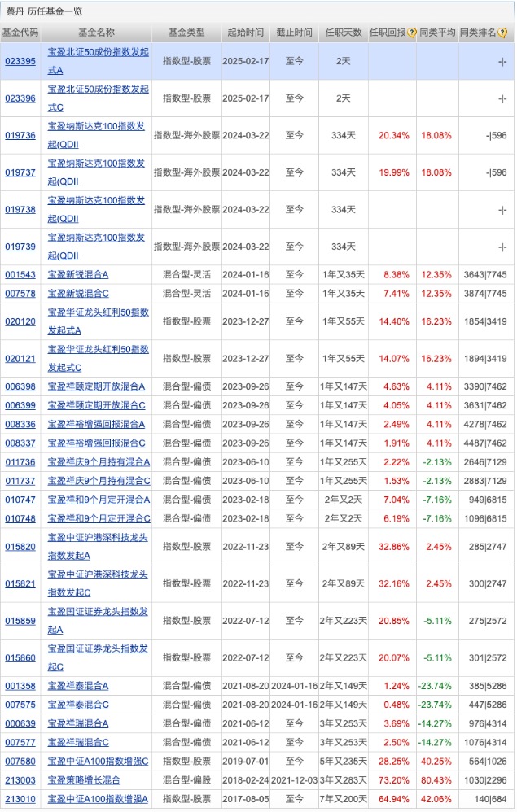
Task: Open fund code link 019738
Action: tap(20, 210)
